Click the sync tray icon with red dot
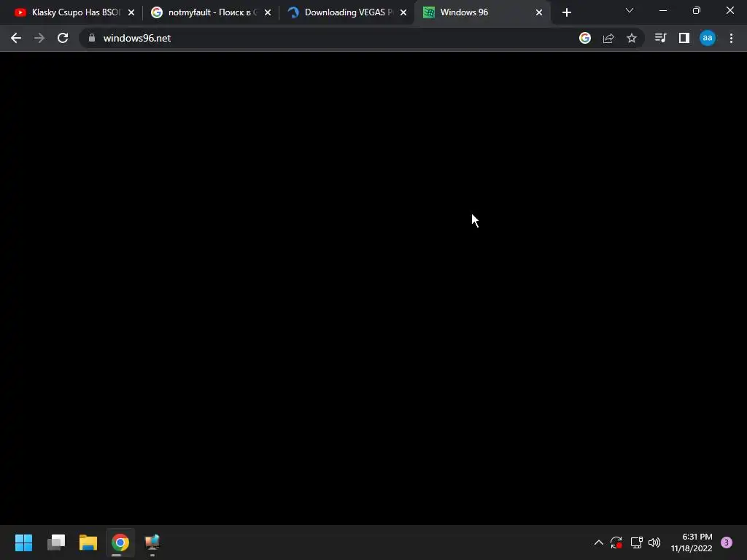747x560 pixels. (x=616, y=542)
